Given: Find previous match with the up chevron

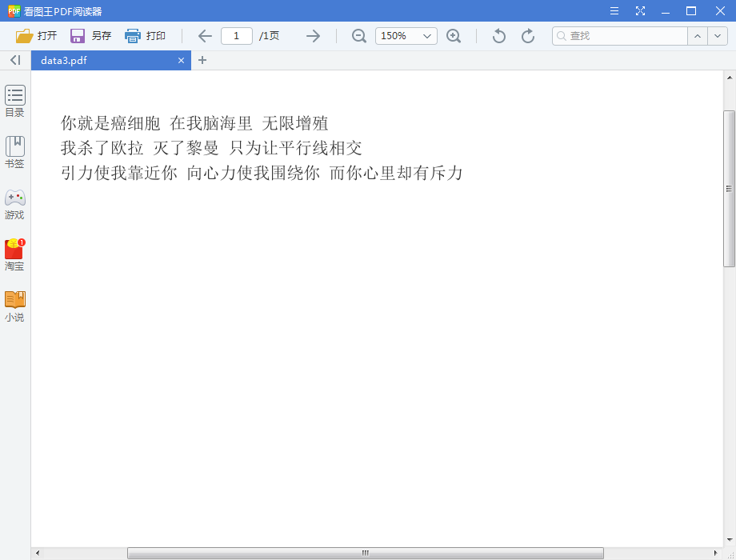Looking at the screenshot, I should (698, 36).
